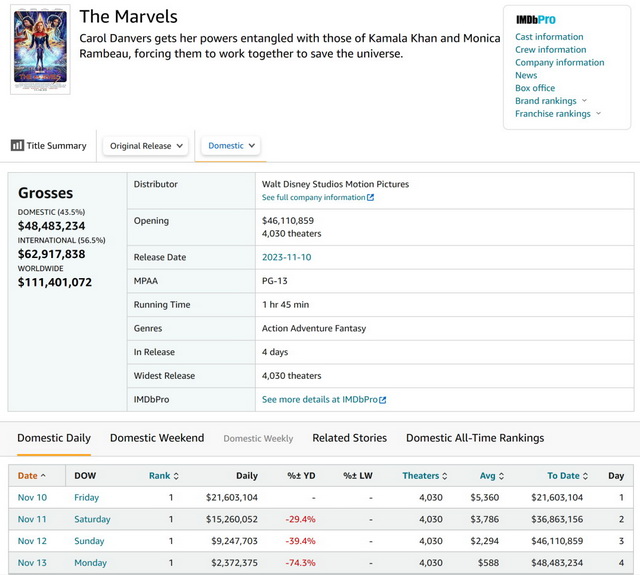Sort by Rank column arrows
This screenshot has width=640, height=575.
coord(176,476)
